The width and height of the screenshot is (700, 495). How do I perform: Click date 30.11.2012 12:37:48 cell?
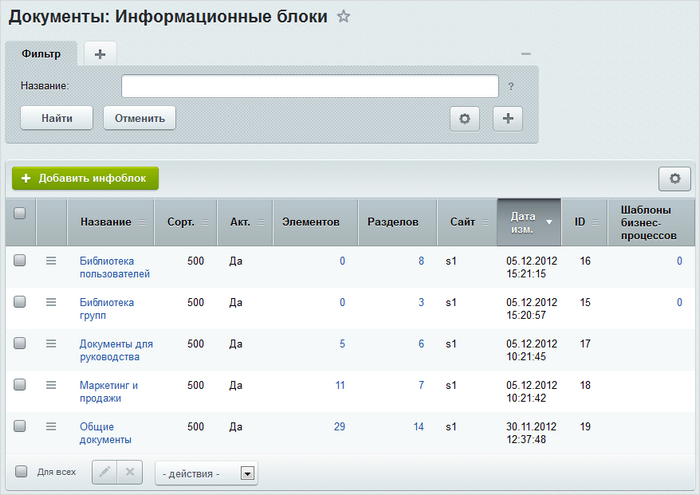[531, 433]
